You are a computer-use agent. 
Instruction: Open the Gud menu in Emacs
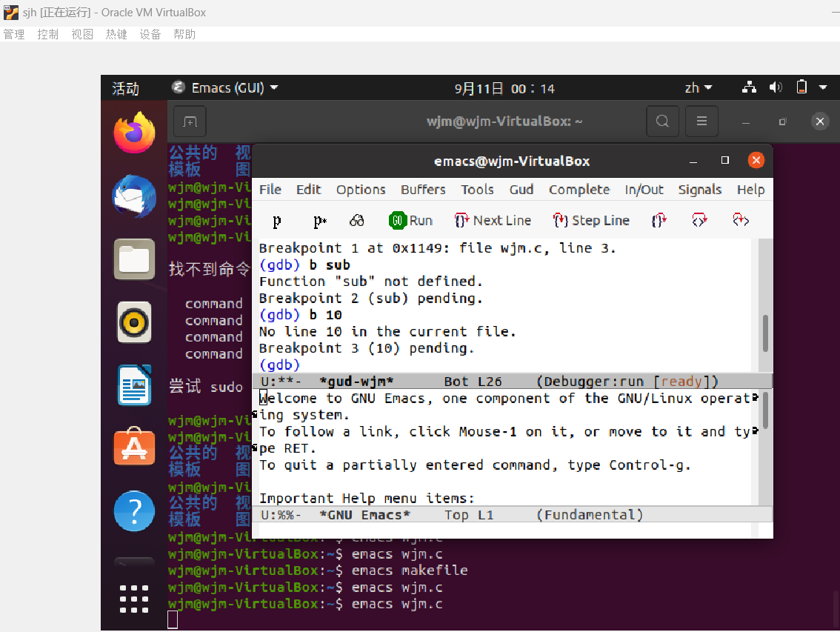pyautogui.click(x=521, y=190)
